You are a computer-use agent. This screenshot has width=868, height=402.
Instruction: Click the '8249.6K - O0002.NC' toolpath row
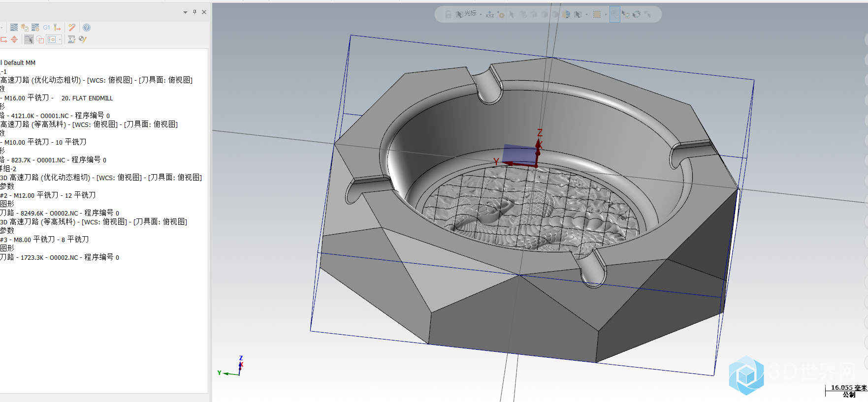point(60,213)
